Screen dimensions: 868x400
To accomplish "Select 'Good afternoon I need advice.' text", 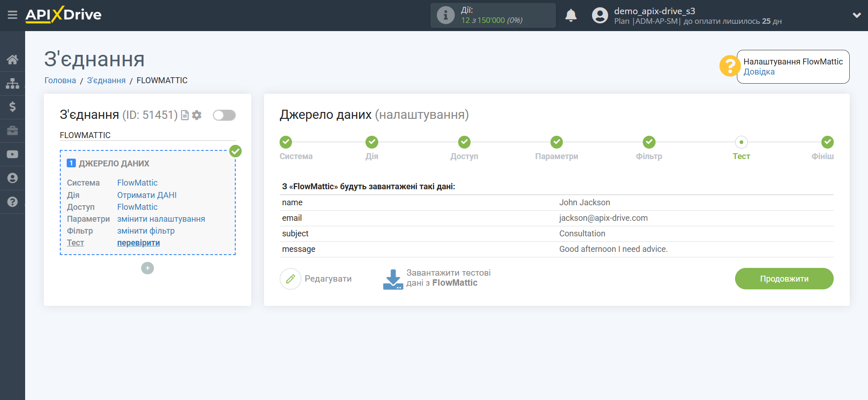I will [613, 249].
